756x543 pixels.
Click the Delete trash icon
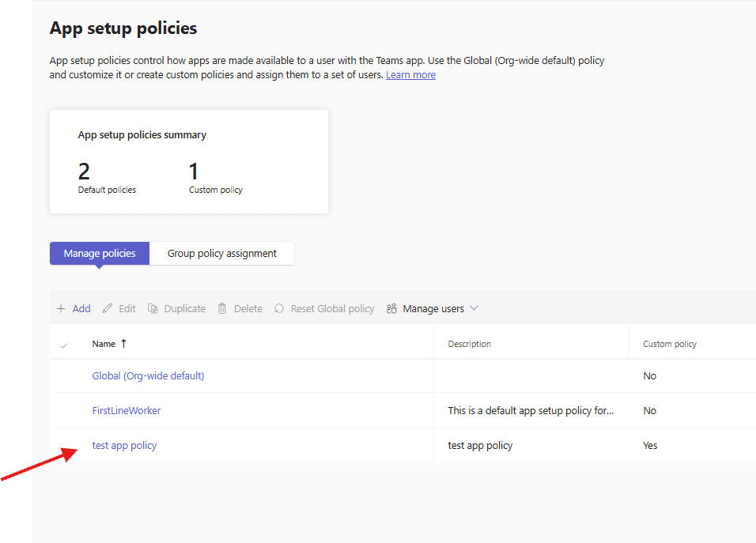pos(222,309)
